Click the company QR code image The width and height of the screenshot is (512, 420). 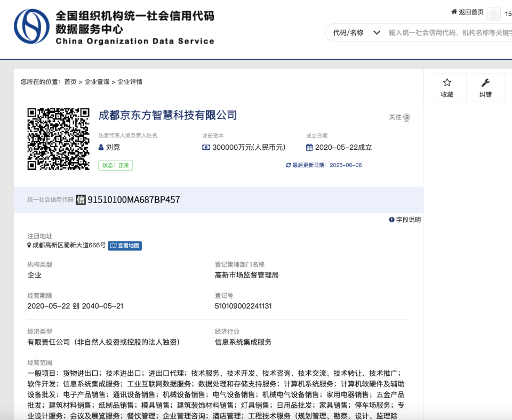coord(59,139)
